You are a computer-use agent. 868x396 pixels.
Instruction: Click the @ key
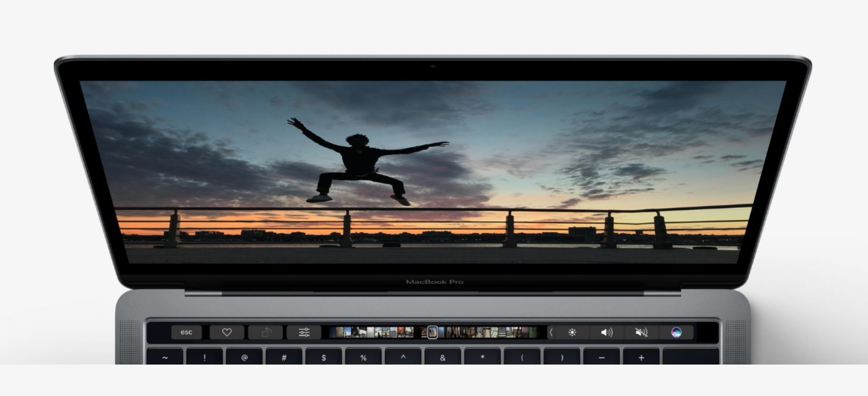click(x=244, y=357)
